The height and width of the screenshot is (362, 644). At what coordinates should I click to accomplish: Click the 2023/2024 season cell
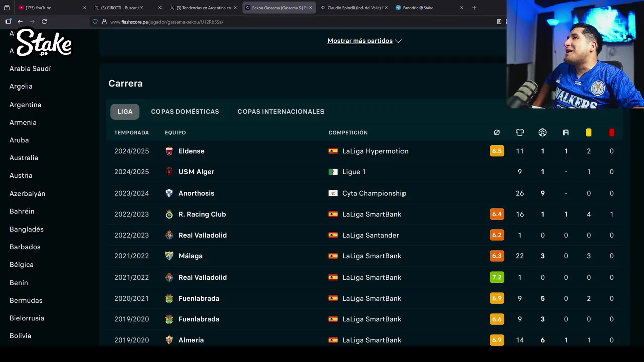click(131, 193)
